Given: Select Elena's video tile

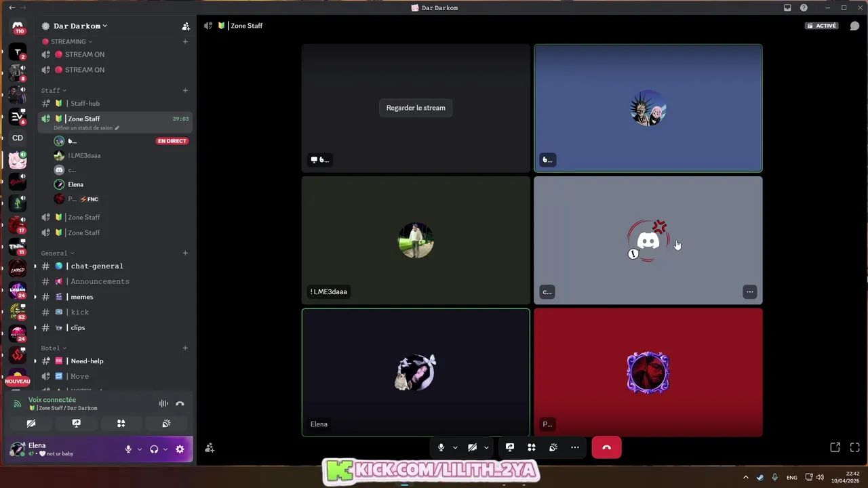Looking at the screenshot, I should point(416,372).
